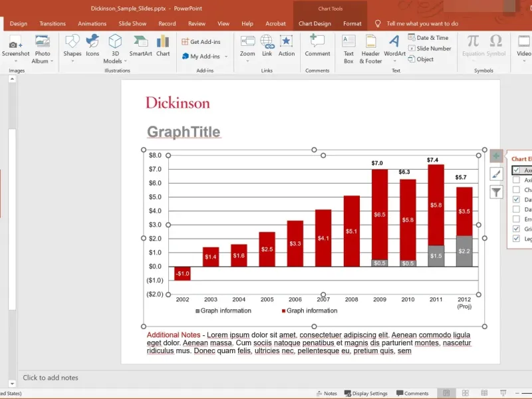Screen dimensions: 532x399
Task: Click the Chart Elements plus button
Action: click(x=496, y=156)
